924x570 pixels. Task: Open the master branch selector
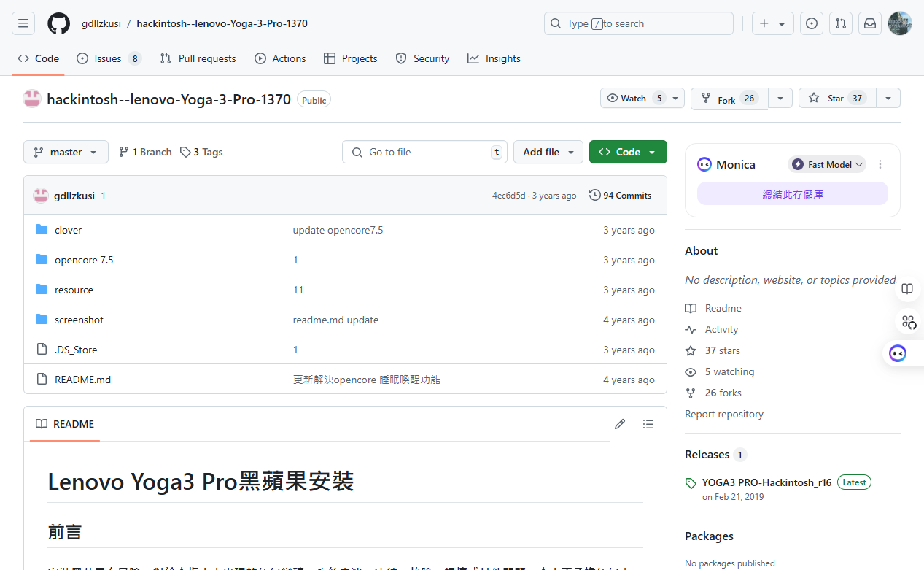point(66,152)
